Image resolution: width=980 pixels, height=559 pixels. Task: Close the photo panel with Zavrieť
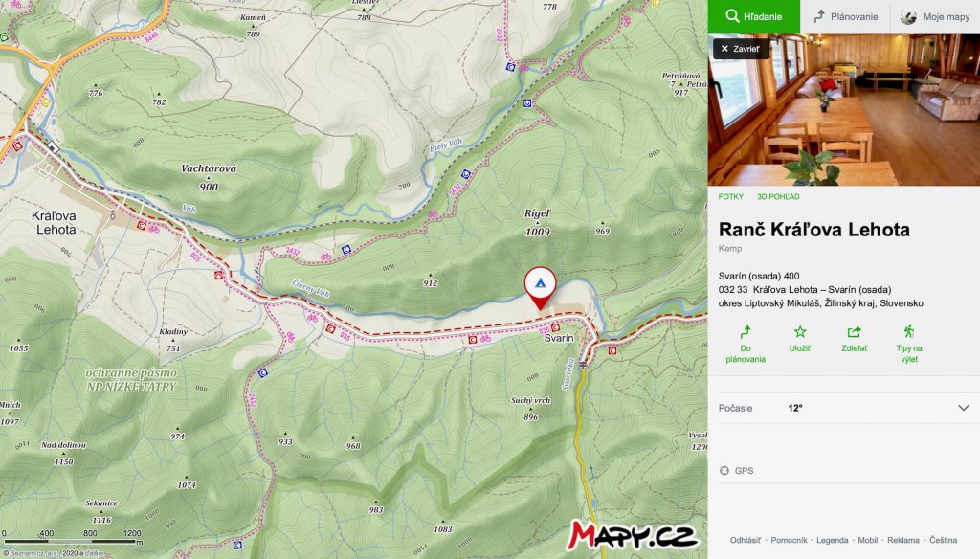click(x=741, y=49)
